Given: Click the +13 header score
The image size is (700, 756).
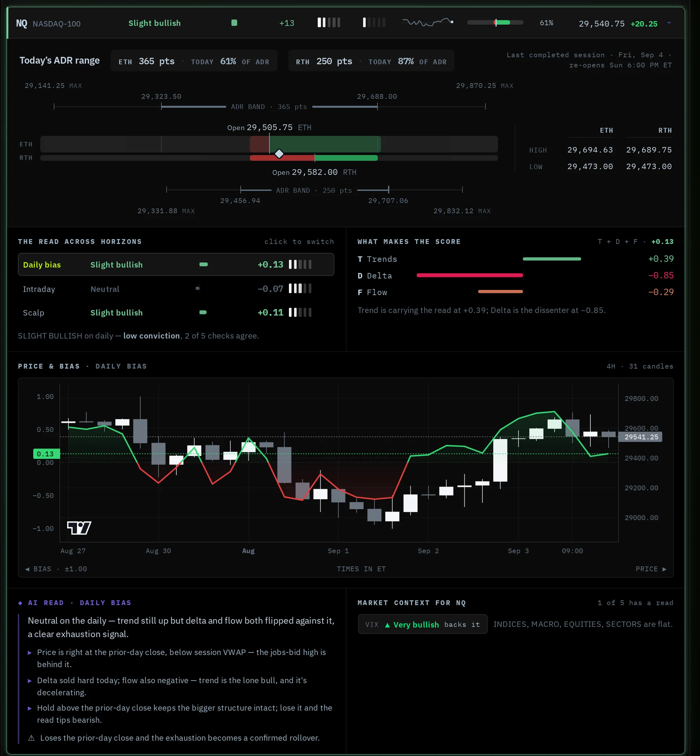Looking at the screenshot, I should pyautogui.click(x=287, y=23).
